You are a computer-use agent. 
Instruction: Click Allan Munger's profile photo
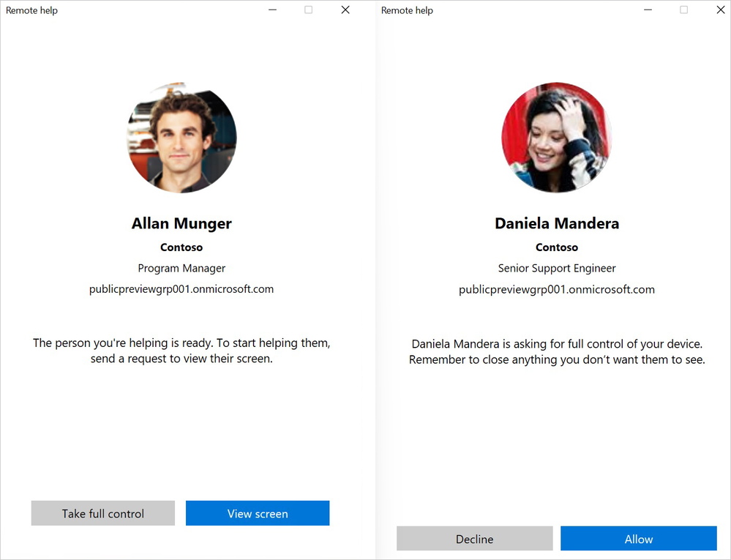coord(181,138)
